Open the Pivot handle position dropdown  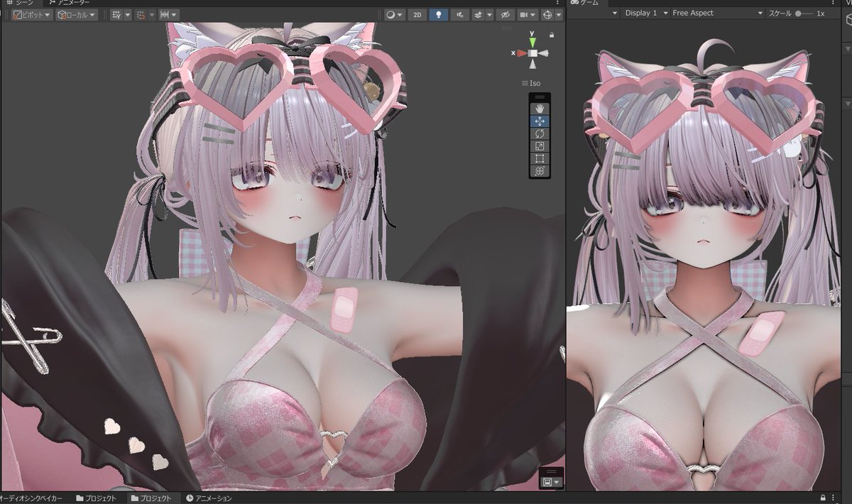(32, 14)
